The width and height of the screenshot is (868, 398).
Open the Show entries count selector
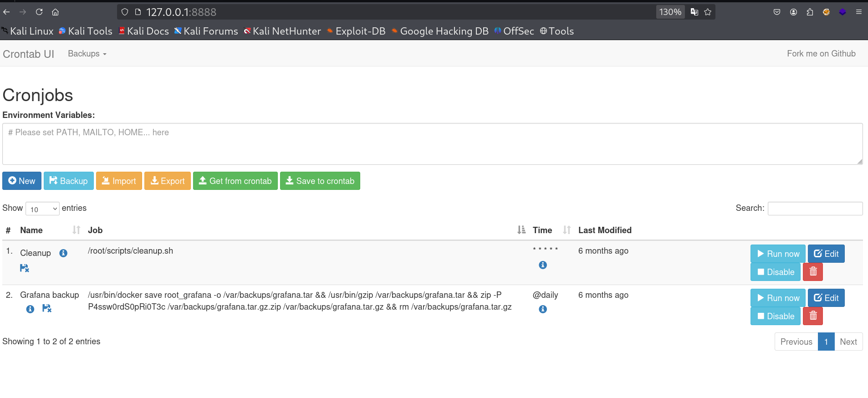click(43, 209)
